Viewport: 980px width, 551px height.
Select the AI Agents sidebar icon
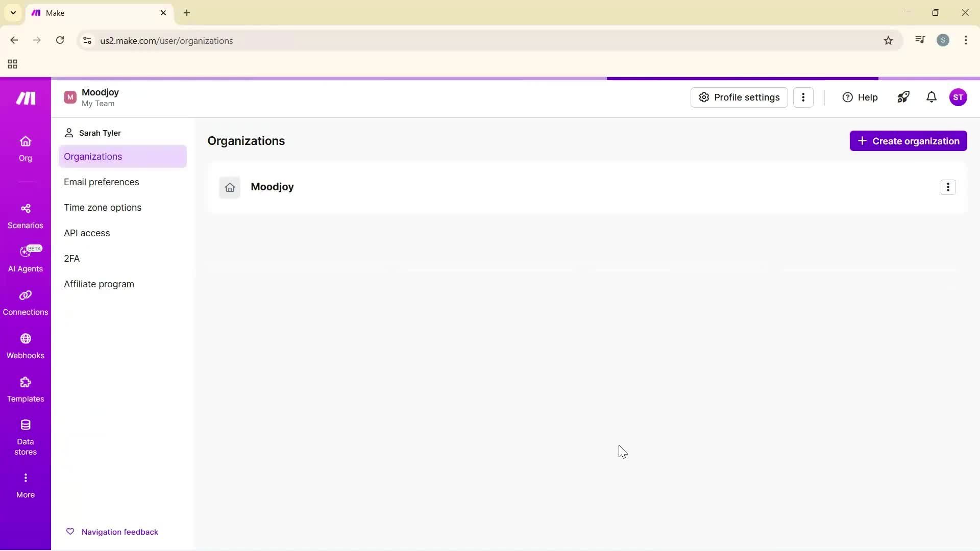click(x=25, y=259)
